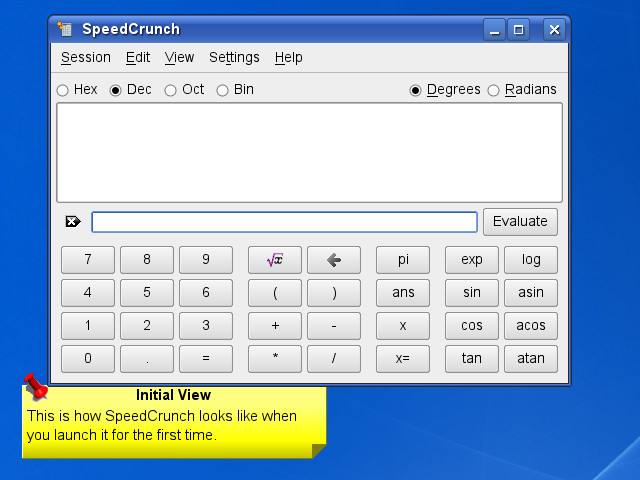
Task: Open the View menu
Action: pos(179,58)
